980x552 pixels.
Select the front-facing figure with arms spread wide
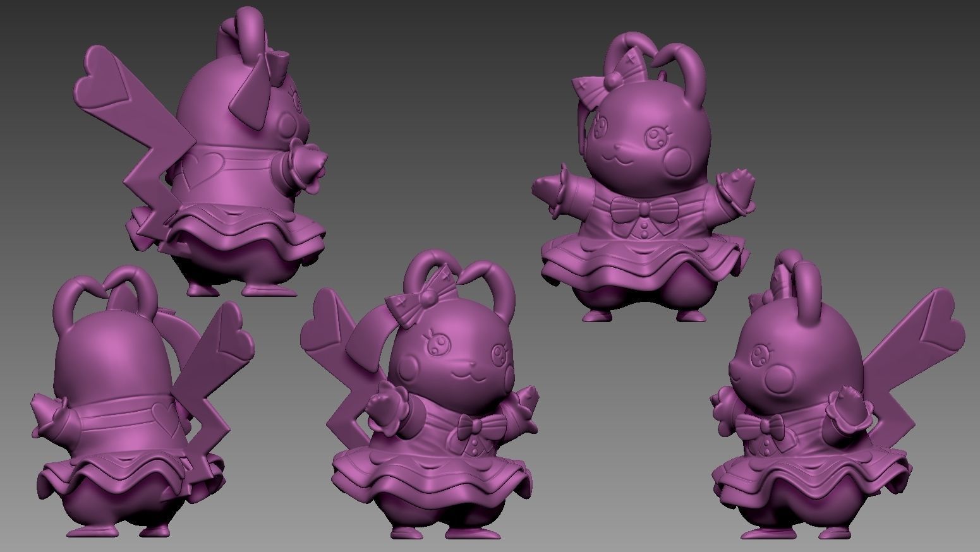[x=643, y=177]
